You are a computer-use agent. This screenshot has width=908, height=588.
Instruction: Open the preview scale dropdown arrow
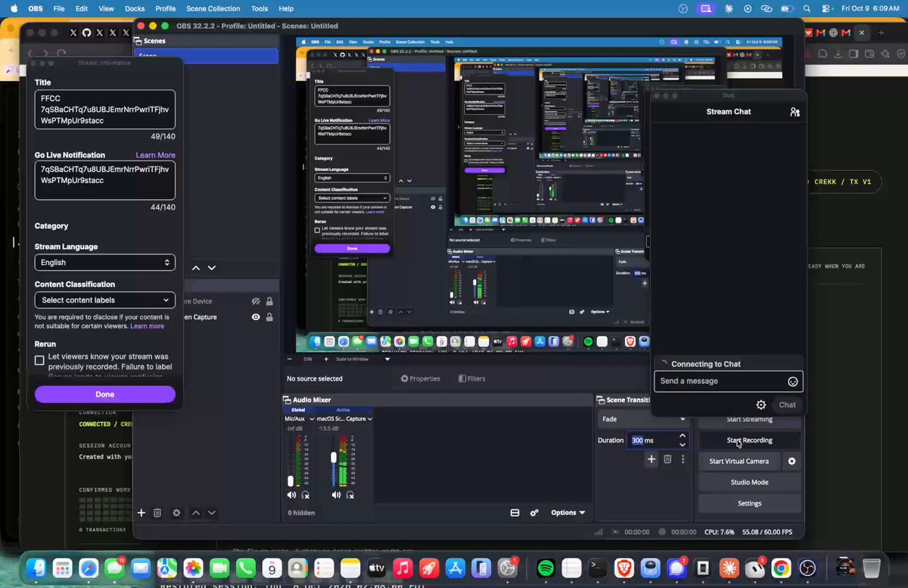click(387, 359)
